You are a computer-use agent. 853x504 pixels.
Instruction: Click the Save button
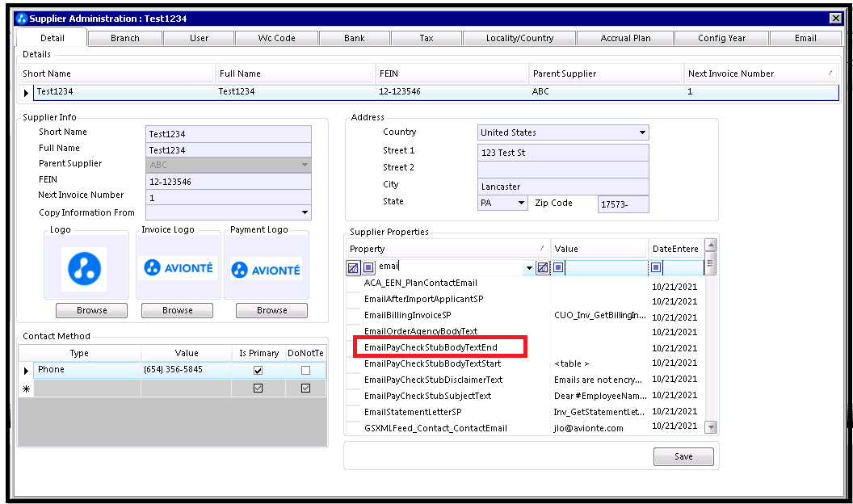point(683,456)
